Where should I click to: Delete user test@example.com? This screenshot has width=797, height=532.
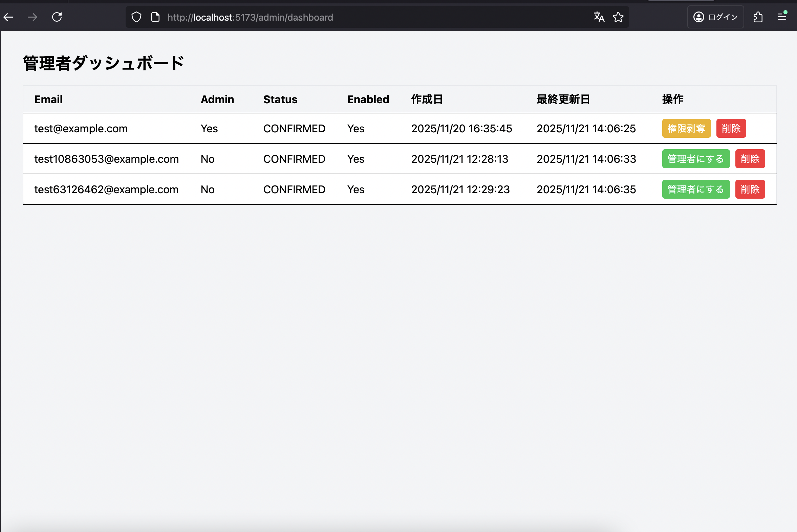pyautogui.click(x=731, y=128)
